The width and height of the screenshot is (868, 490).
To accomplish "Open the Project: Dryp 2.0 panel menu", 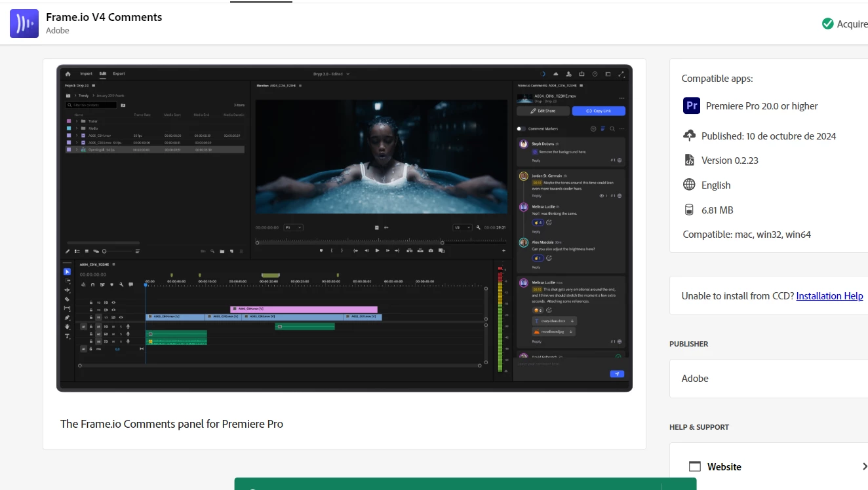I will coord(94,86).
